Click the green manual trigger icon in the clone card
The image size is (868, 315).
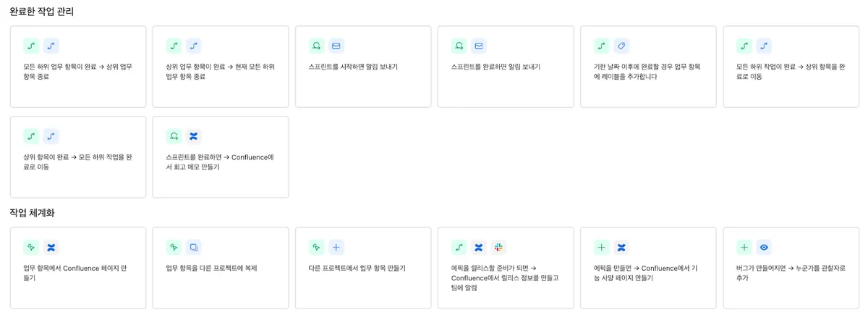(174, 247)
